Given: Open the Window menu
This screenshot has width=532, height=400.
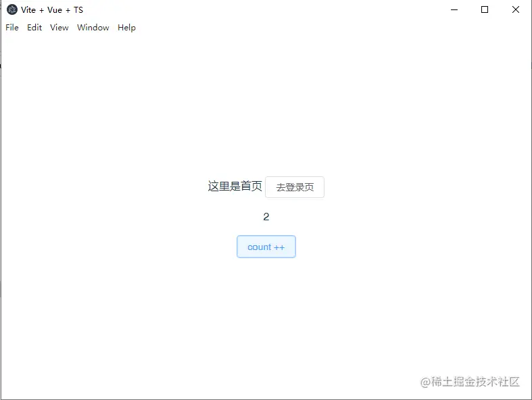Looking at the screenshot, I should click(93, 28).
